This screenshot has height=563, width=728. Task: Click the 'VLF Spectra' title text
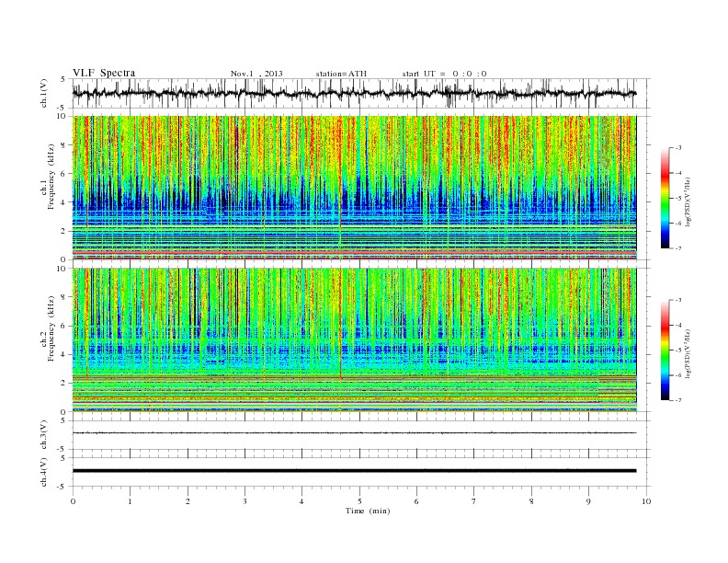tap(104, 73)
